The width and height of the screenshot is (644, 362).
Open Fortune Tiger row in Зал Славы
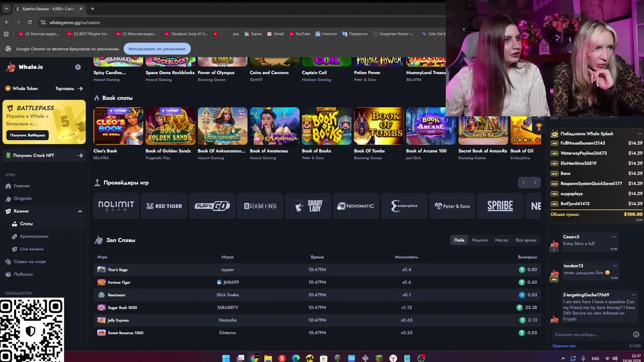tap(317, 283)
